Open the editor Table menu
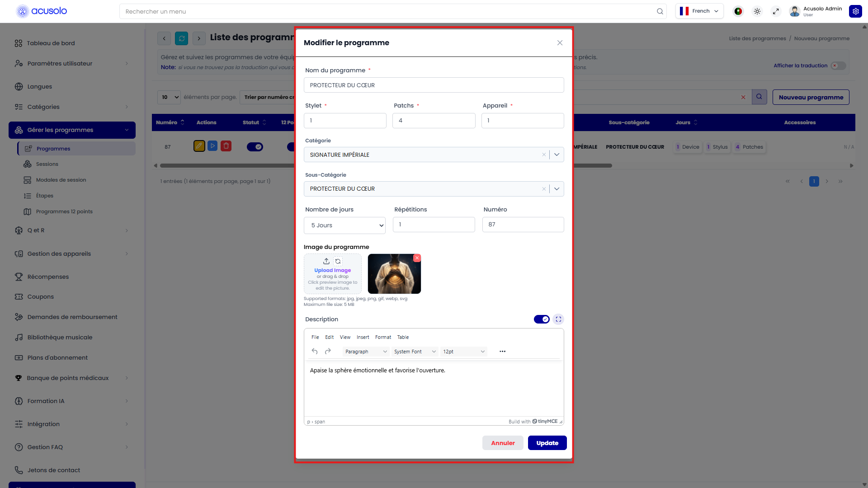868x488 pixels. coord(403,337)
